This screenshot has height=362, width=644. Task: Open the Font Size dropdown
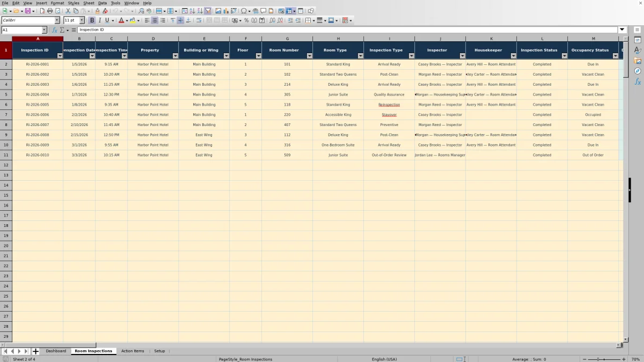pos(82,20)
